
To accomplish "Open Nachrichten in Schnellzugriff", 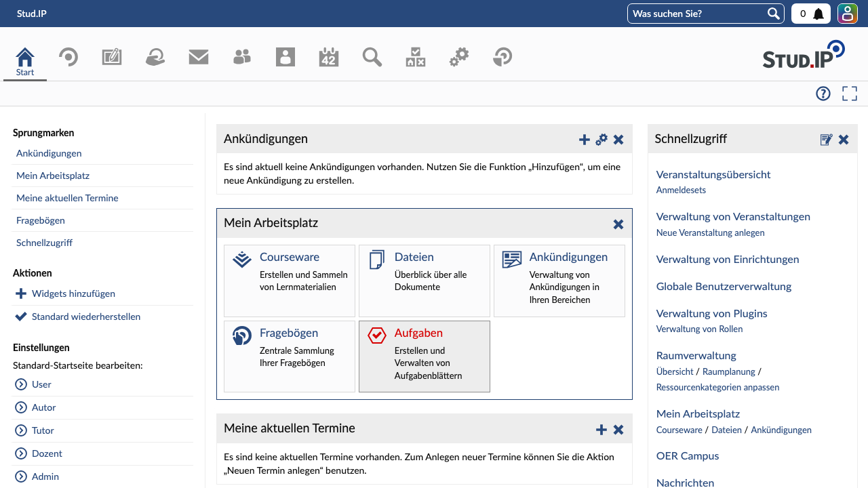I will coord(685,483).
